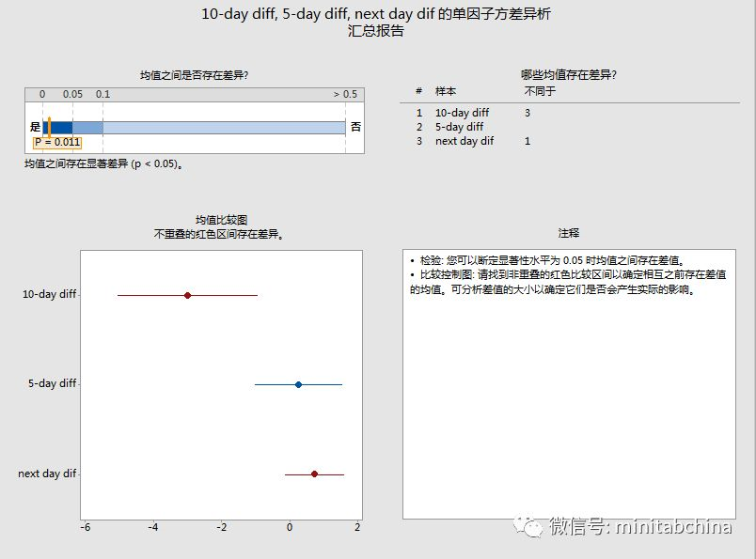Select the next day dif table row
The height and width of the screenshot is (559, 756).
(x=464, y=141)
